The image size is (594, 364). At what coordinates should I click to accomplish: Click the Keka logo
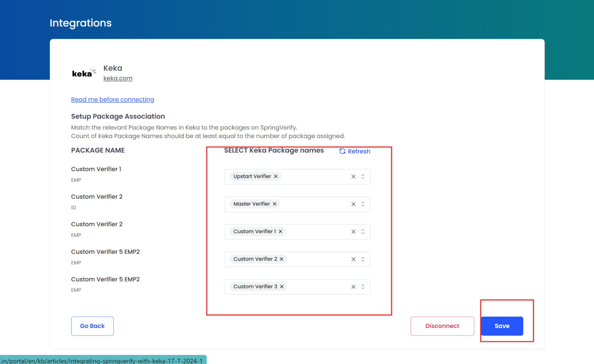click(84, 73)
